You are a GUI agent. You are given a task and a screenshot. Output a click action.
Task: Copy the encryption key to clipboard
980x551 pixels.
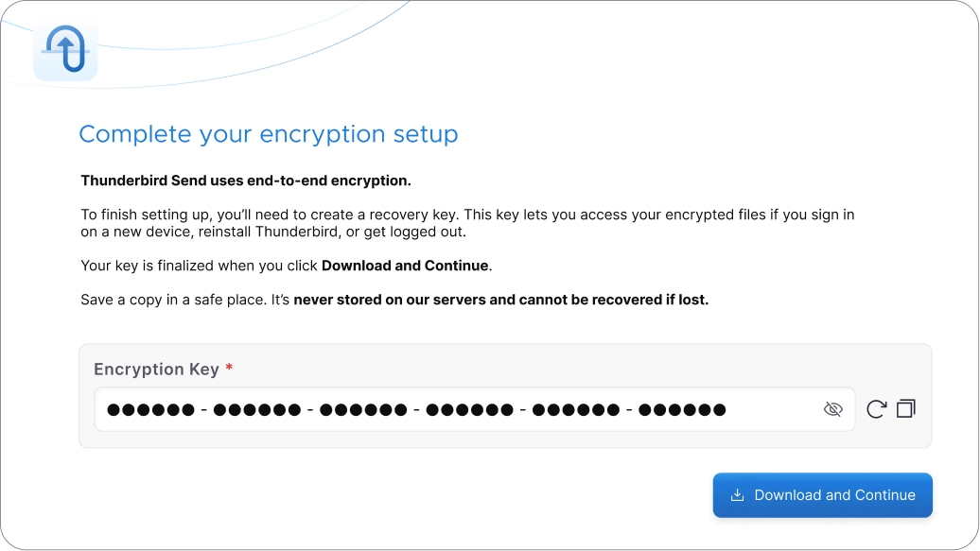click(905, 409)
